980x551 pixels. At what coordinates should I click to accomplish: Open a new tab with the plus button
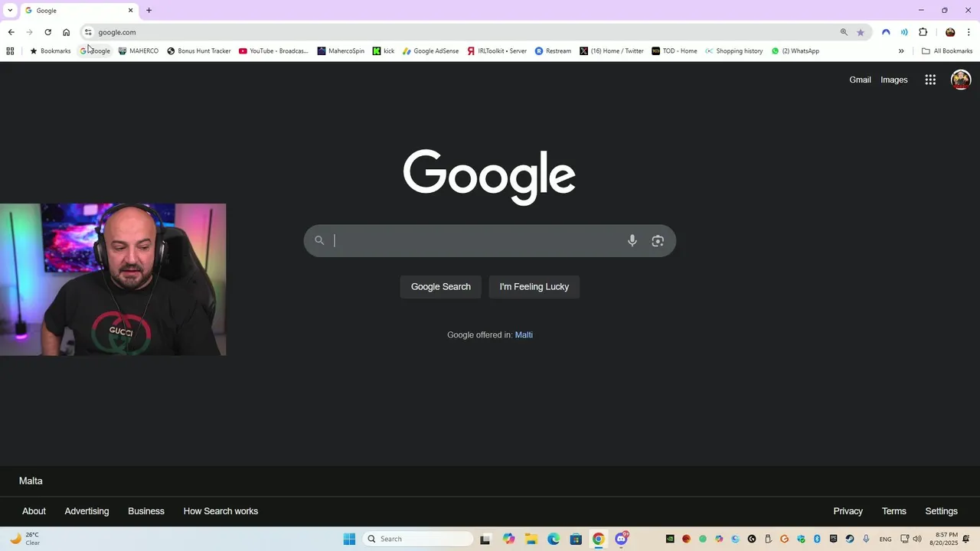(x=149, y=11)
